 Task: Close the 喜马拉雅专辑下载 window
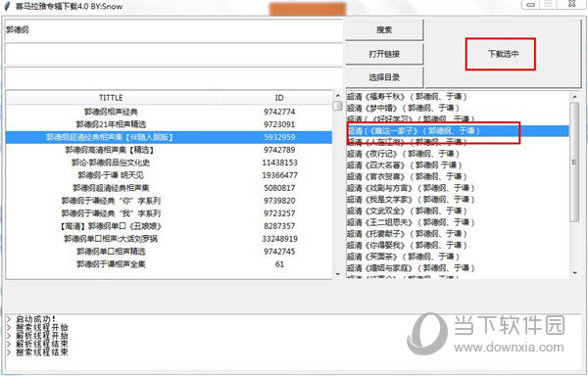[571, 4]
